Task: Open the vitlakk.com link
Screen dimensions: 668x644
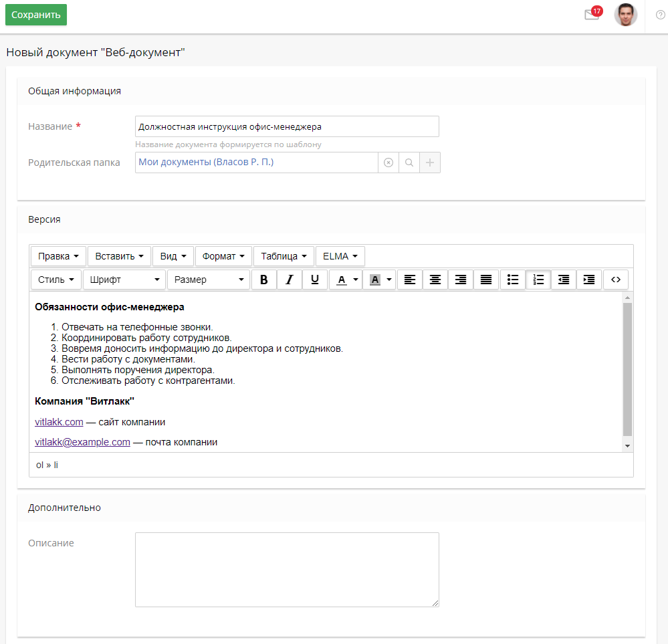Action: (x=59, y=421)
